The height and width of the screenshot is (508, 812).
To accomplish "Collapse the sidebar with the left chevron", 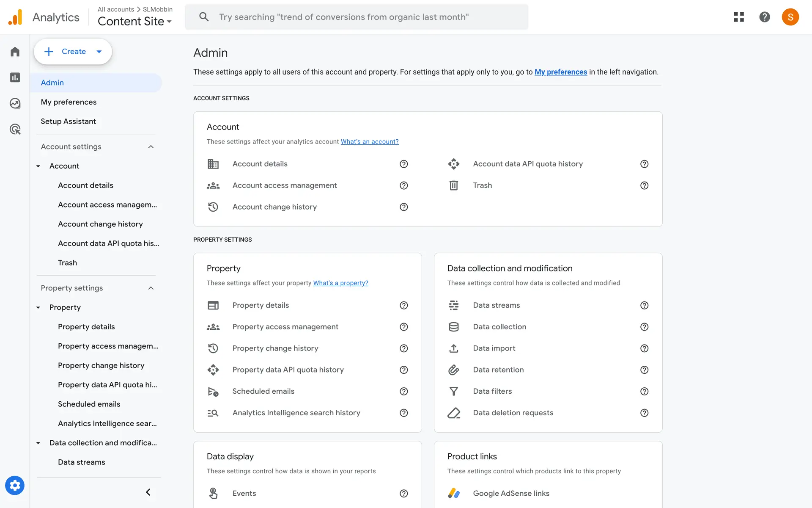I will (148, 492).
